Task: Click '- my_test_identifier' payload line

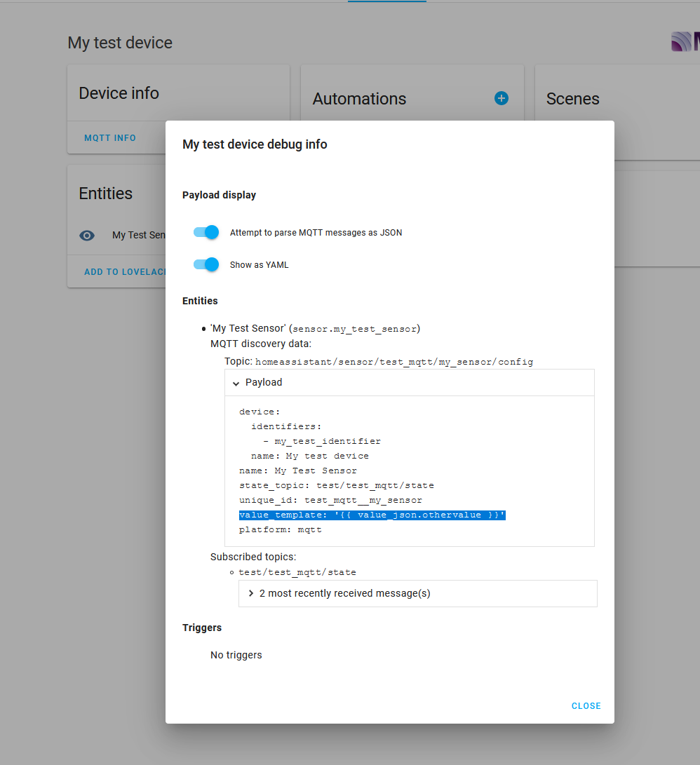Action: 322,442
